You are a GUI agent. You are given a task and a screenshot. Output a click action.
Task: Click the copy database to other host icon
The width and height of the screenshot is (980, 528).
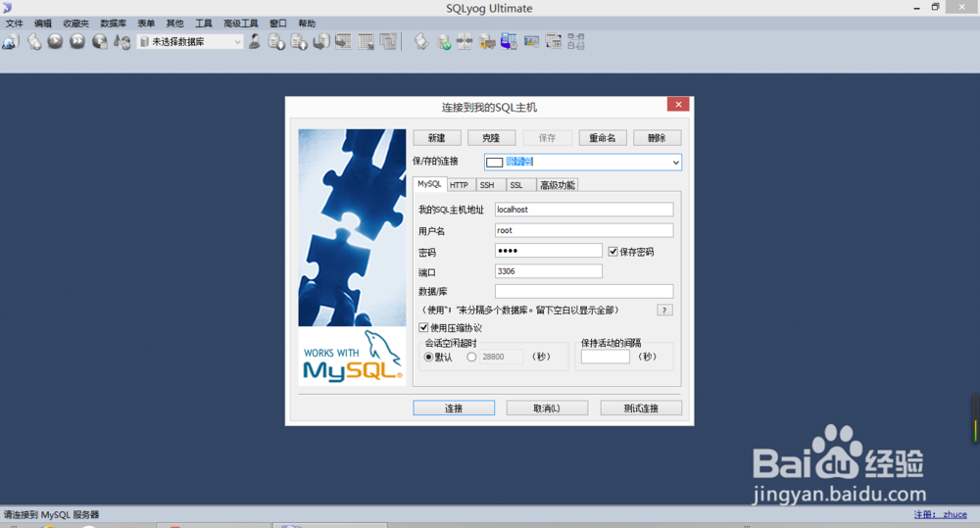[x=321, y=42]
